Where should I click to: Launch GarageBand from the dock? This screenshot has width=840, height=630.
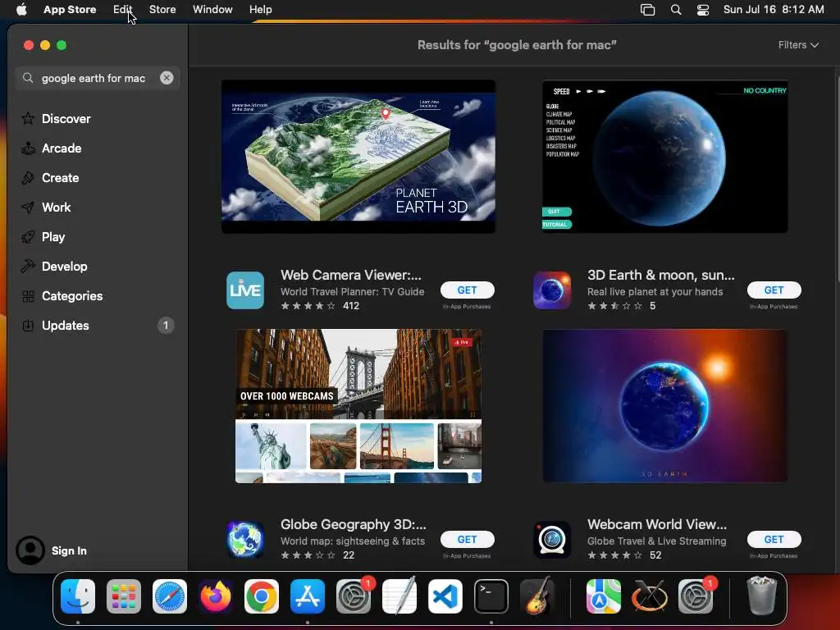coord(537,596)
